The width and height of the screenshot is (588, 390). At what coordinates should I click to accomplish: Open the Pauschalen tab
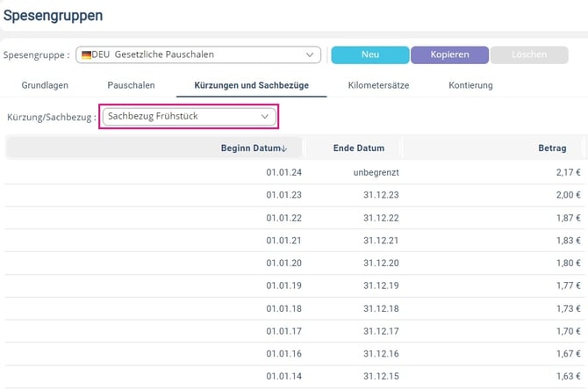[131, 85]
